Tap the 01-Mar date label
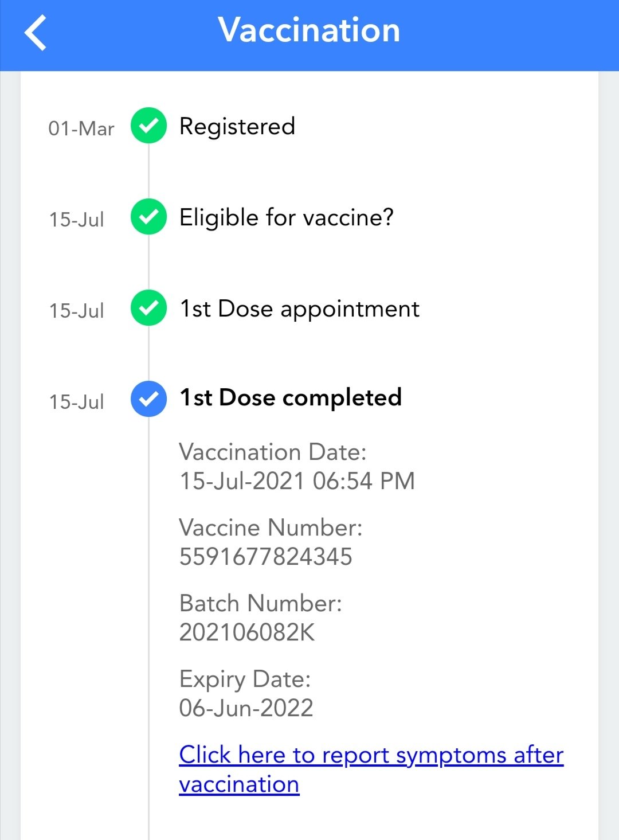Viewport: 619px width, 840px height. [x=81, y=128]
